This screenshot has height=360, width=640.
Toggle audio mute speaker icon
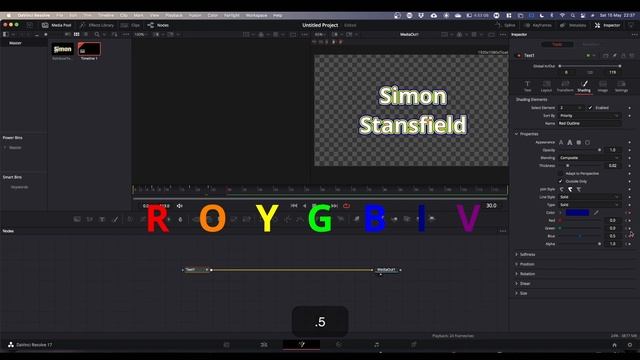pos(180,206)
